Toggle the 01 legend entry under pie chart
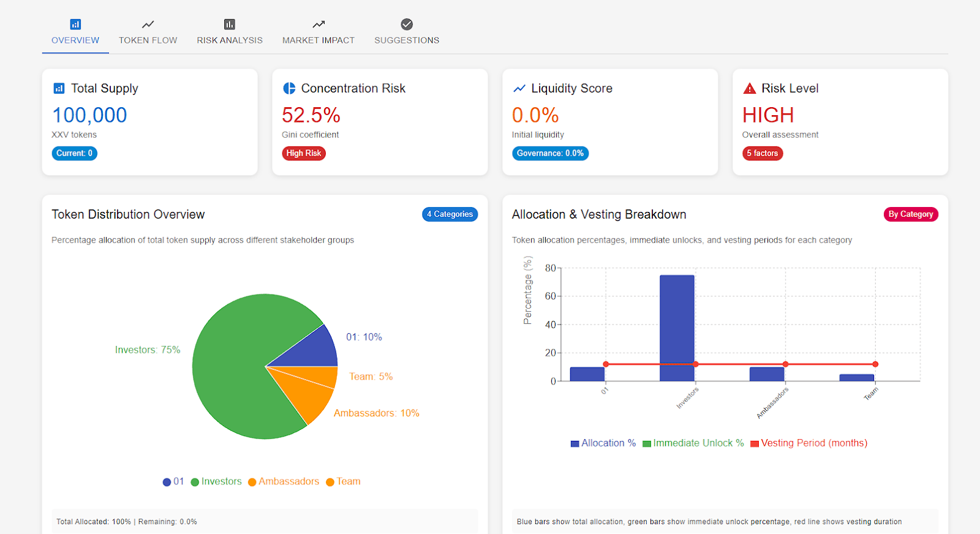 [173, 481]
